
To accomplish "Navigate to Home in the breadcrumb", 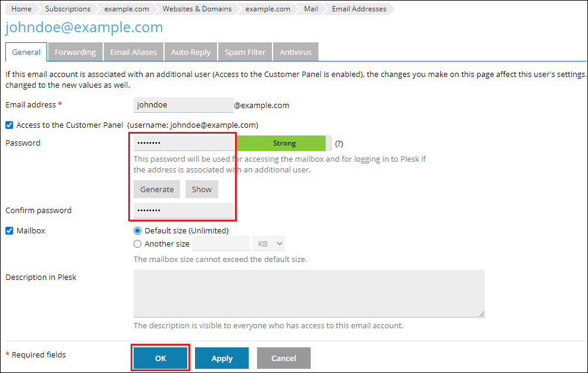I will click(21, 9).
